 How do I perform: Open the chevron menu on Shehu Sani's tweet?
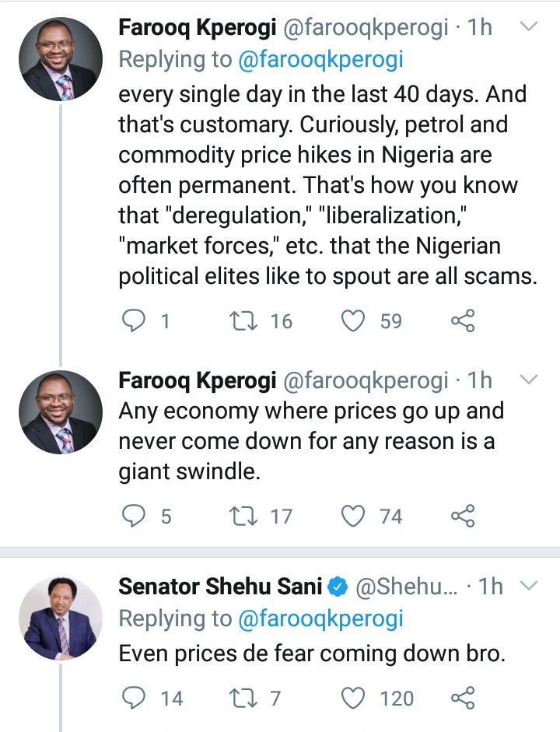[528, 586]
